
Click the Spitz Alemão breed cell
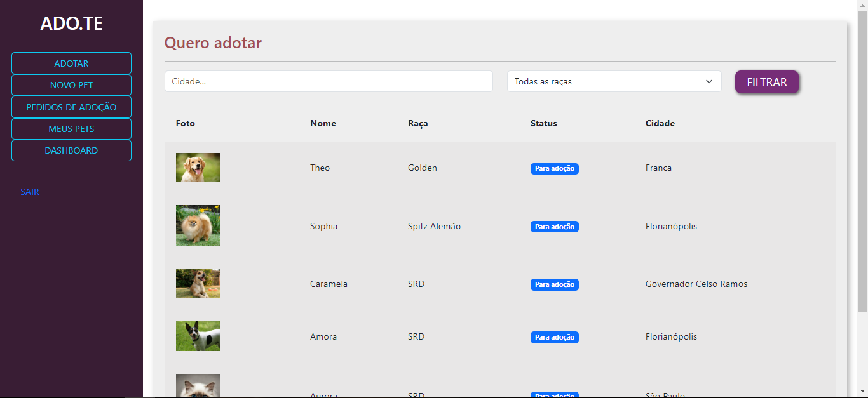coord(435,226)
